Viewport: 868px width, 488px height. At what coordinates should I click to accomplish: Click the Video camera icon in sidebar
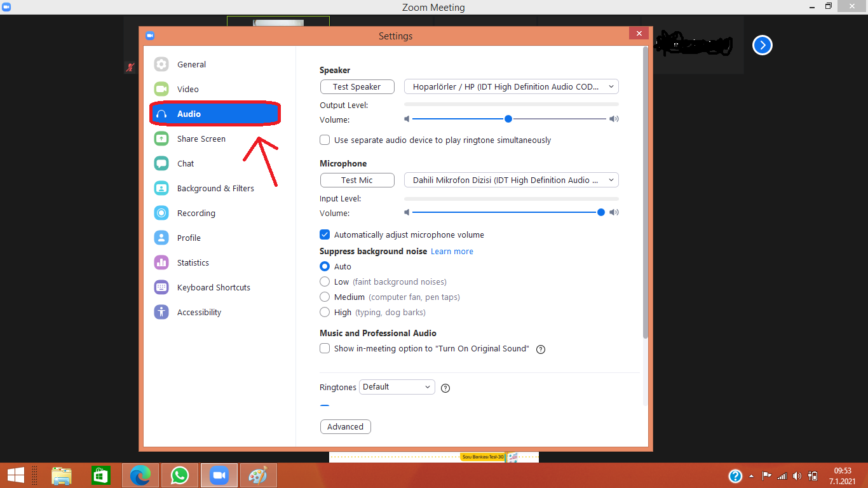[x=161, y=89]
